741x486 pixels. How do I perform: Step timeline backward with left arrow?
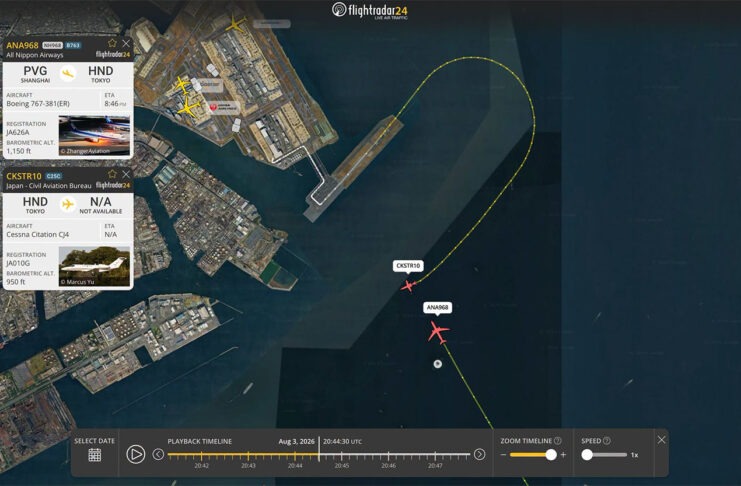pyautogui.click(x=158, y=454)
